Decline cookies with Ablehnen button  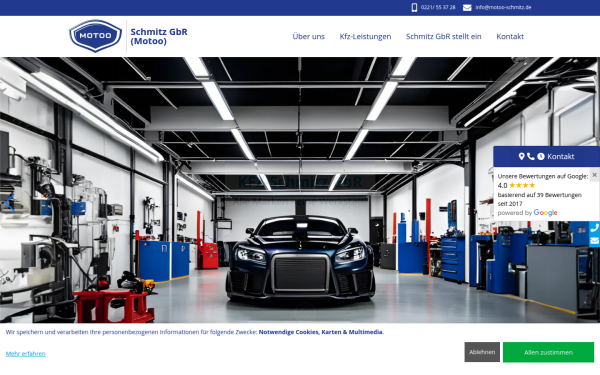click(x=482, y=352)
